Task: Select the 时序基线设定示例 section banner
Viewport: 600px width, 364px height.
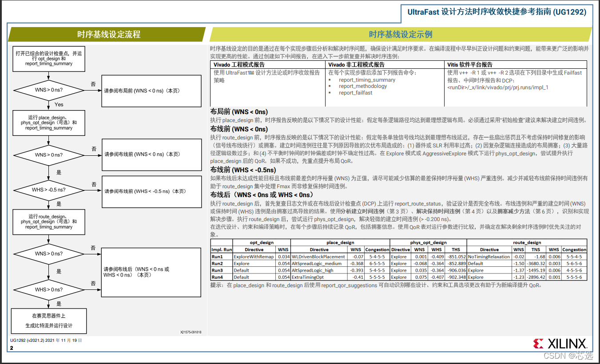Action: [401, 34]
